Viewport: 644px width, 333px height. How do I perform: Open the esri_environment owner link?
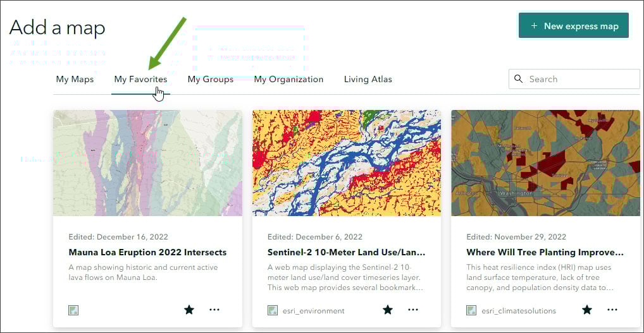(314, 311)
